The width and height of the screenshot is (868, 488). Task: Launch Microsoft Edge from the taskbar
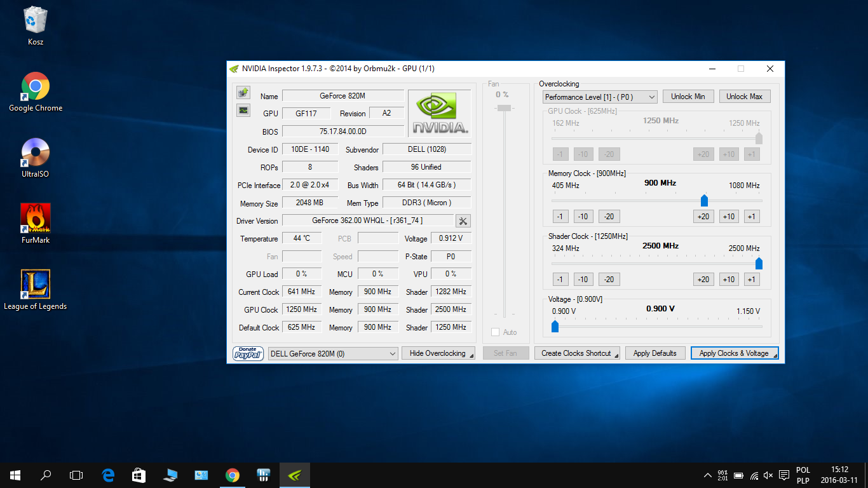point(108,475)
